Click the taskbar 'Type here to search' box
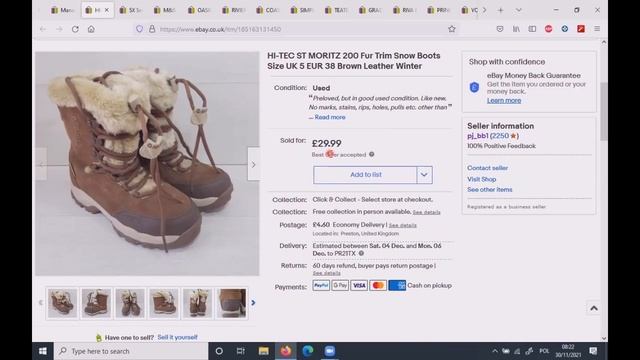This screenshot has width=640, height=360. coord(131,351)
